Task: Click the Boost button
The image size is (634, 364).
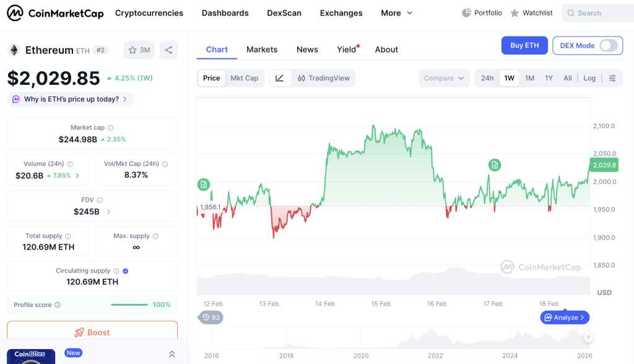Action: tap(92, 332)
